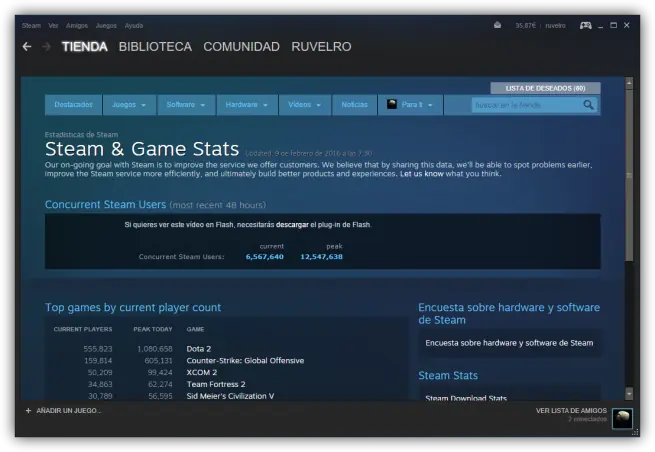Open the Dota 2 game entry
This screenshot has width=655, height=452.
click(198, 349)
